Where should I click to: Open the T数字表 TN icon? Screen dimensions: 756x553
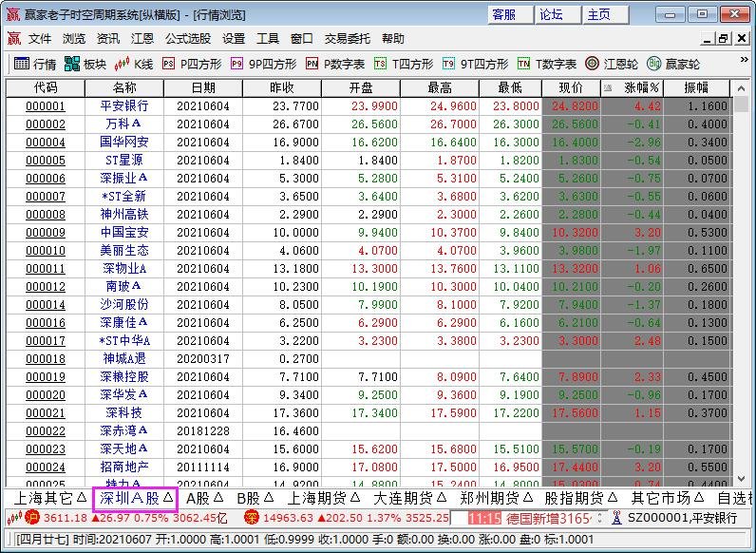[523, 64]
